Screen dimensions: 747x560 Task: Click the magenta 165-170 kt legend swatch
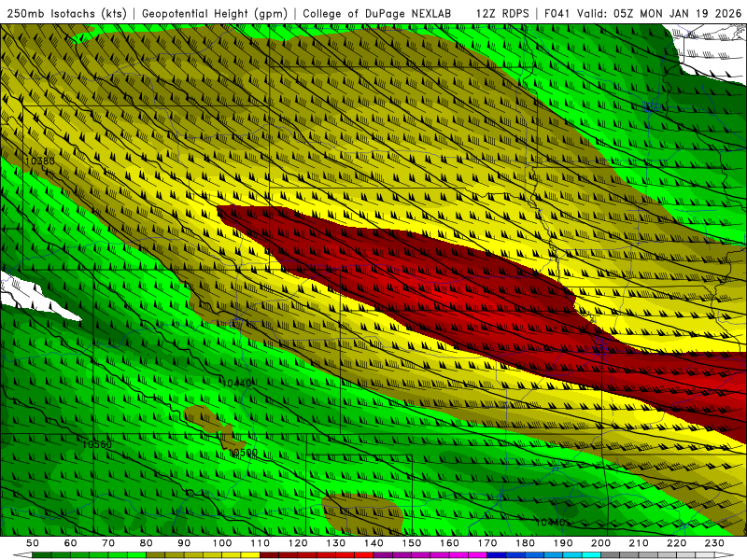477,554
